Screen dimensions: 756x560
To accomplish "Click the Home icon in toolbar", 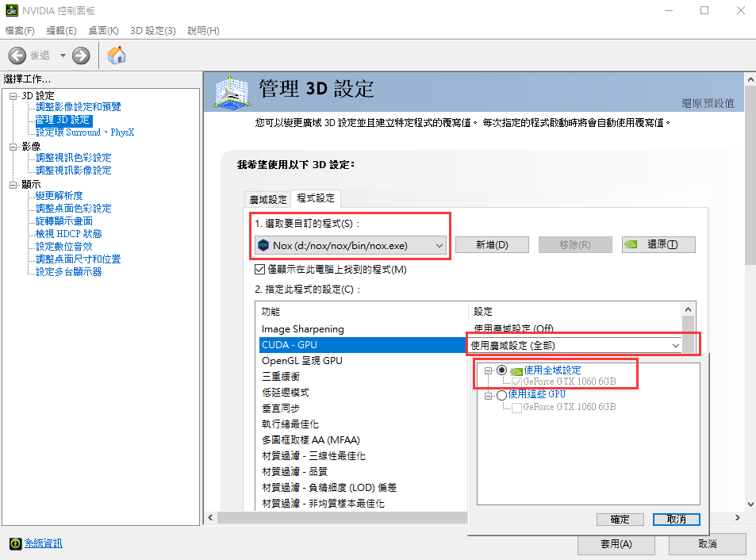I will [x=117, y=56].
